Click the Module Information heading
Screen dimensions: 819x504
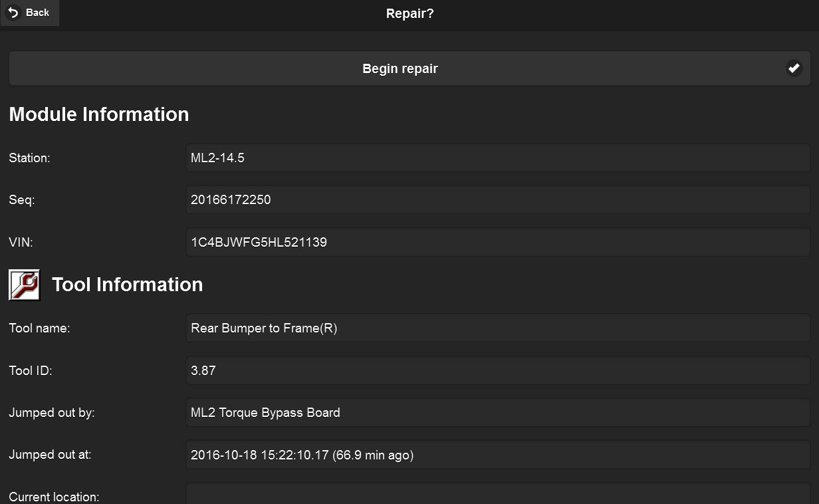(99, 114)
